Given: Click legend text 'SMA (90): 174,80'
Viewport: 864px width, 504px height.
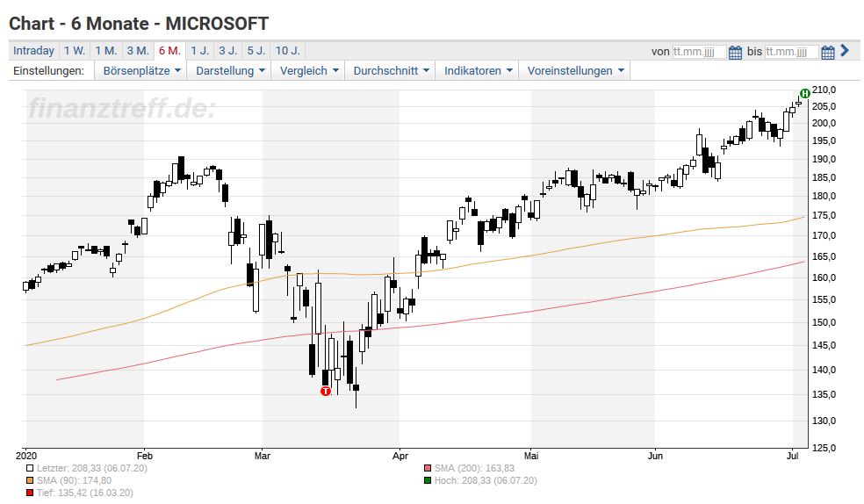Looking at the screenshot, I should click(74, 480).
